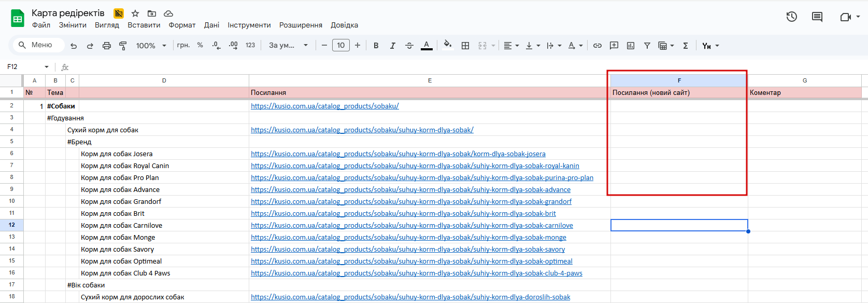Select column E header
The width and height of the screenshot is (868, 303).
click(x=430, y=80)
